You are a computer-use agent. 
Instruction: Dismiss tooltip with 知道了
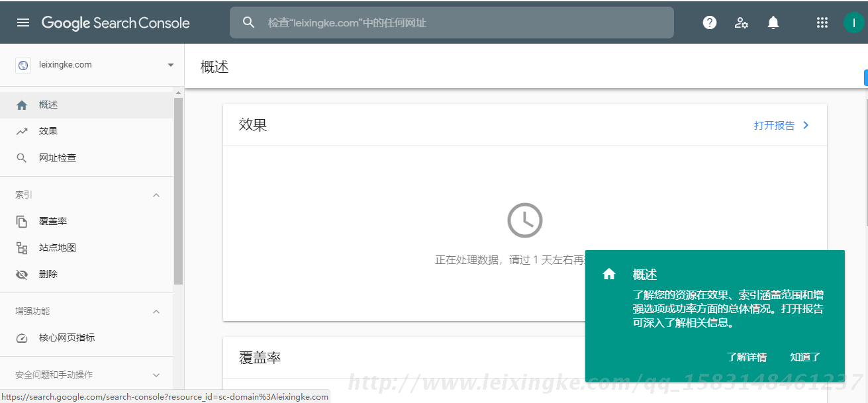point(805,357)
